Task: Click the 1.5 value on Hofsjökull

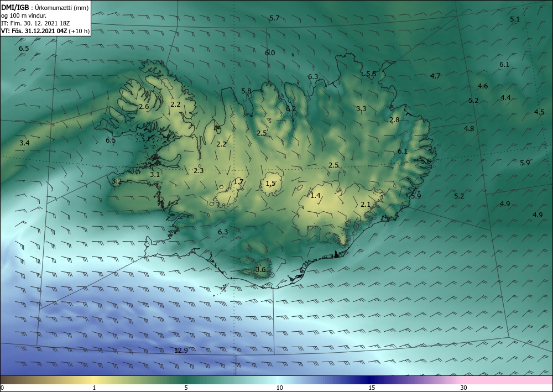Action: click(271, 184)
